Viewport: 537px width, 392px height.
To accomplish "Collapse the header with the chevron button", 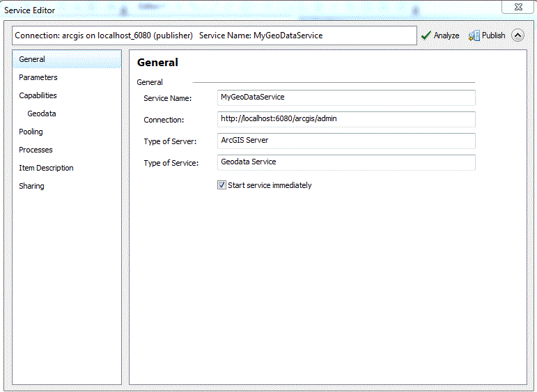I will (x=517, y=36).
